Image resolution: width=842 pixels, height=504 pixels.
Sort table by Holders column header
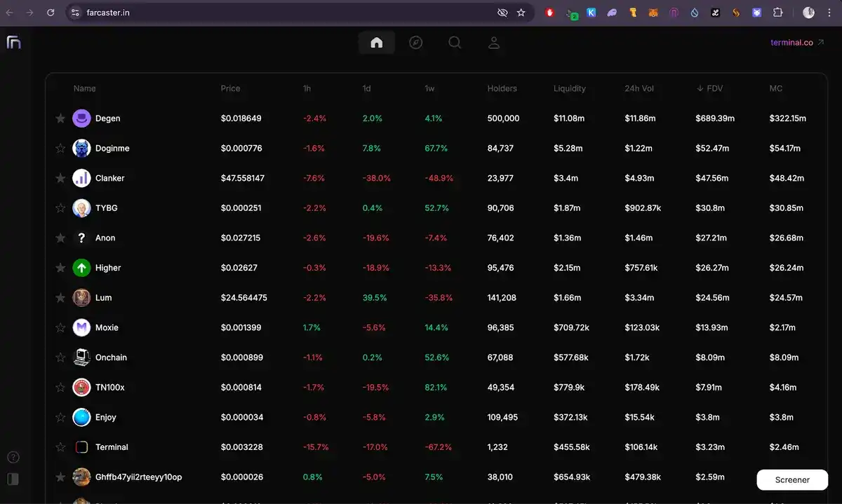(x=502, y=88)
